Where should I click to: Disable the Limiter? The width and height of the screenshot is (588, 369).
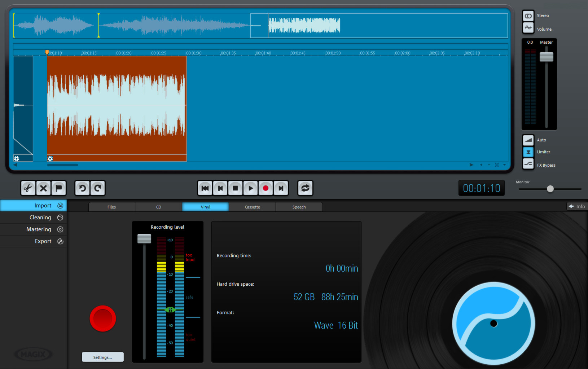tap(528, 152)
